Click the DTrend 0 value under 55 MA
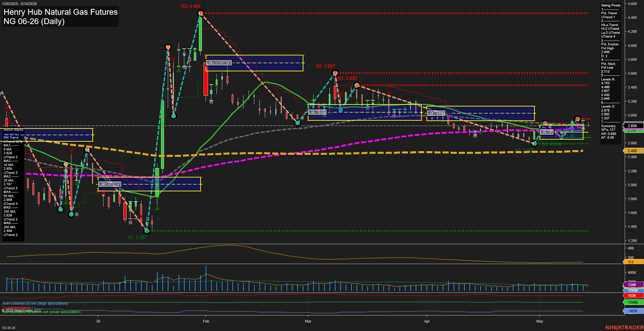Viewport: 644px width, 331px height. (10, 204)
